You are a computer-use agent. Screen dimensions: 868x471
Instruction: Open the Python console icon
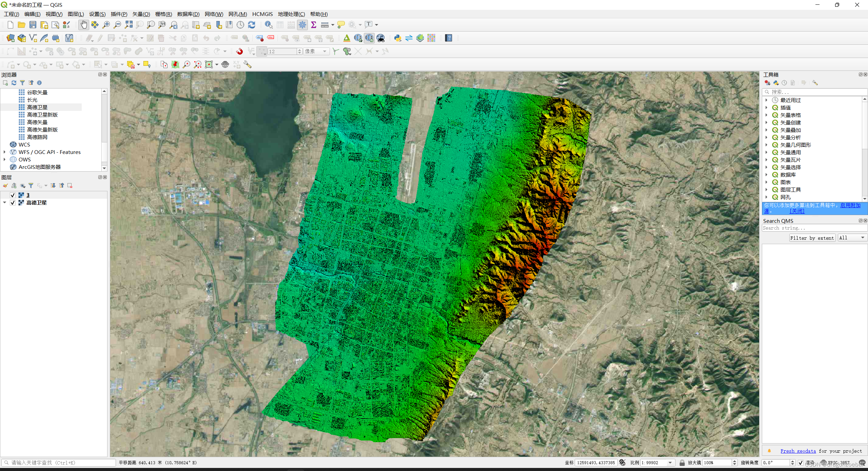(x=398, y=38)
